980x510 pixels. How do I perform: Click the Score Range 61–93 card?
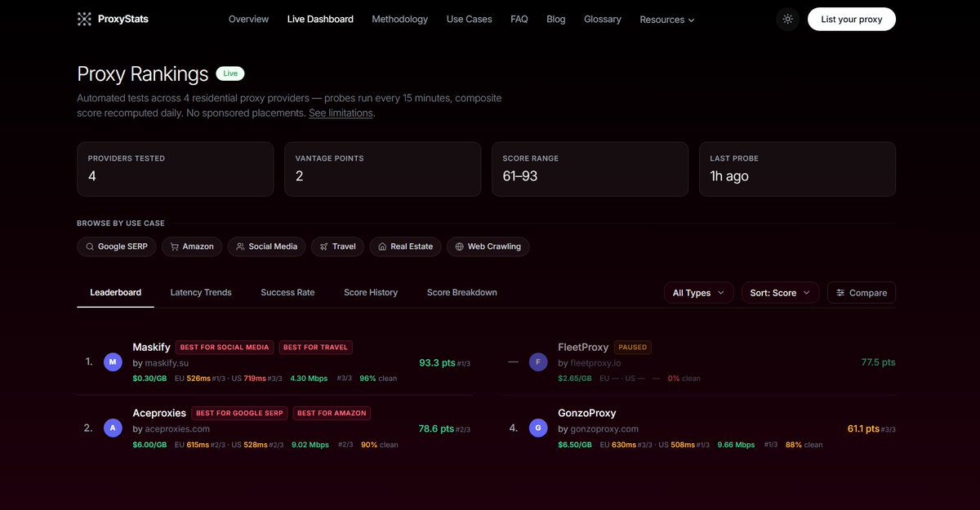click(x=590, y=169)
